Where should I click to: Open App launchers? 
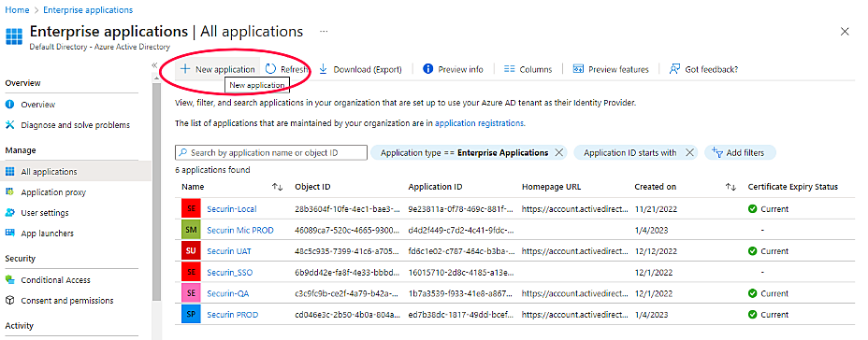pyautogui.click(x=47, y=234)
